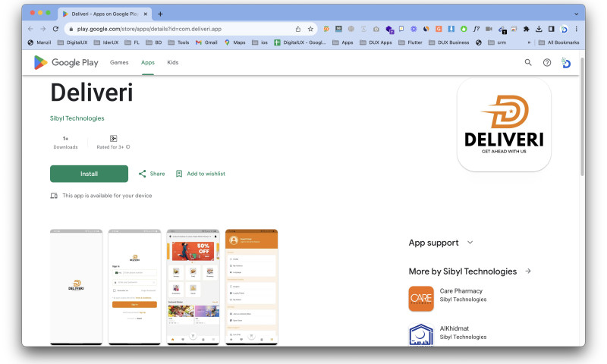This screenshot has width=607, height=364.
Task: Open the Manzil bookmark
Action: click(x=39, y=42)
